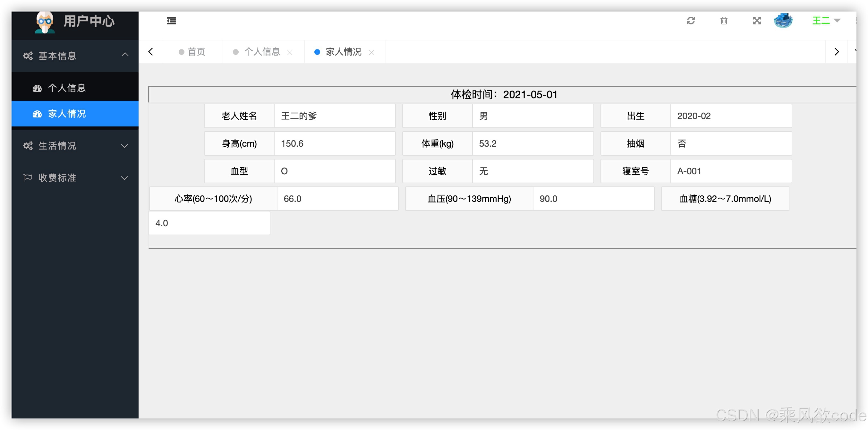Close the 个人信息 tab
This screenshot has height=430, width=868.
tap(290, 53)
